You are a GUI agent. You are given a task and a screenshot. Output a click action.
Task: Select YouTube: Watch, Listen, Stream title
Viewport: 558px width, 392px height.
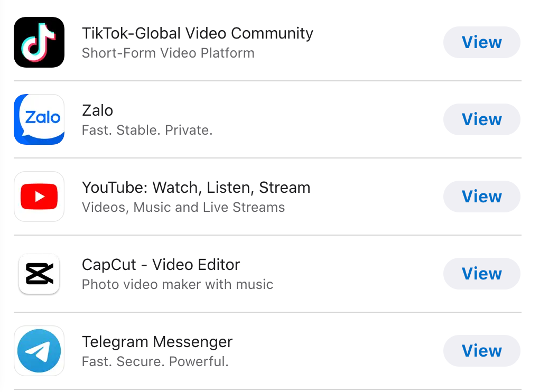click(196, 188)
